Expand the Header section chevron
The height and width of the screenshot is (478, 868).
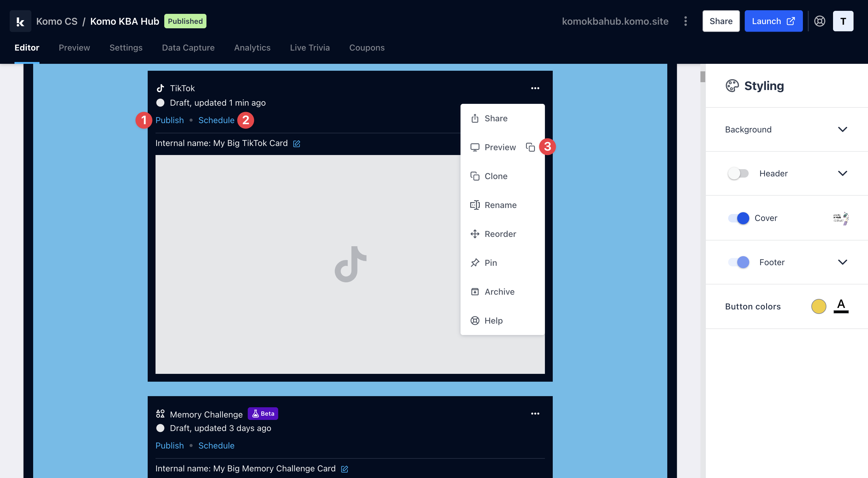(x=842, y=173)
